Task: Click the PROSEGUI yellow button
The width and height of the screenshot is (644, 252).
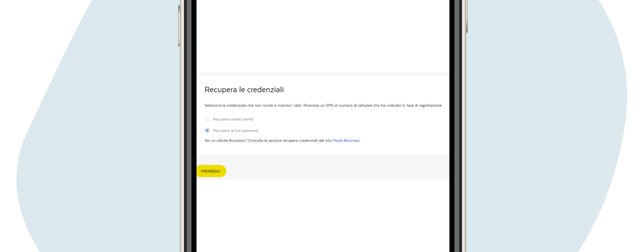Action: [x=211, y=171]
